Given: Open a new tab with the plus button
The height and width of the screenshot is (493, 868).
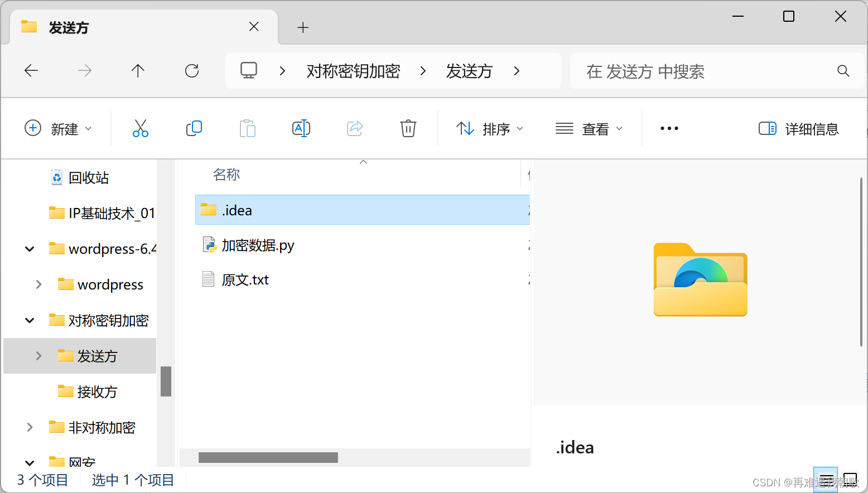Looking at the screenshot, I should click(x=303, y=27).
